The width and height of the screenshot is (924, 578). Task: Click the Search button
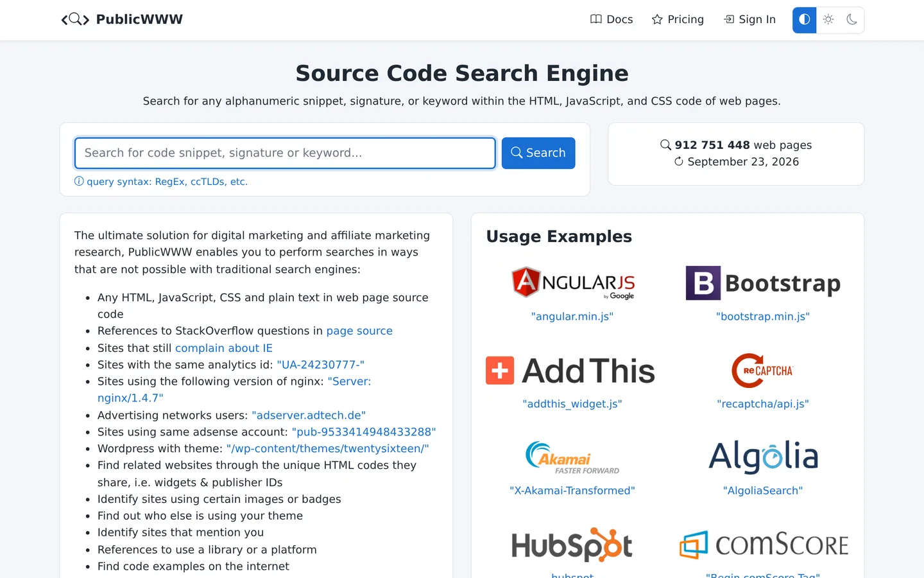pos(538,153)
